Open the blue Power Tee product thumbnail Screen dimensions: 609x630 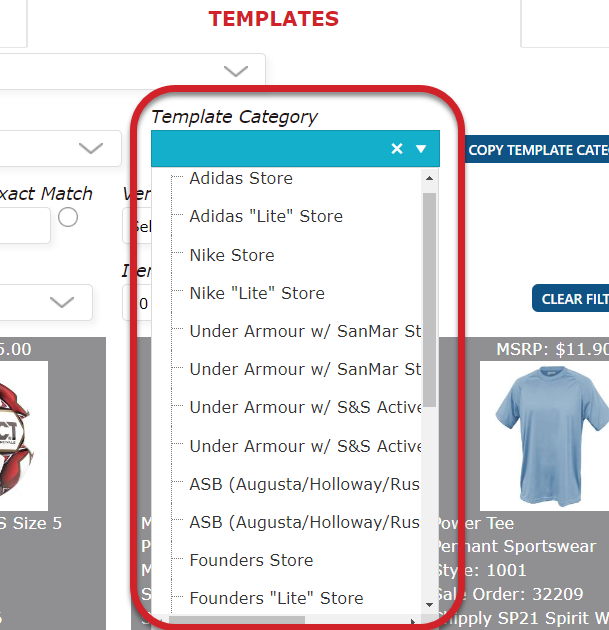click(x=546, y=436)
